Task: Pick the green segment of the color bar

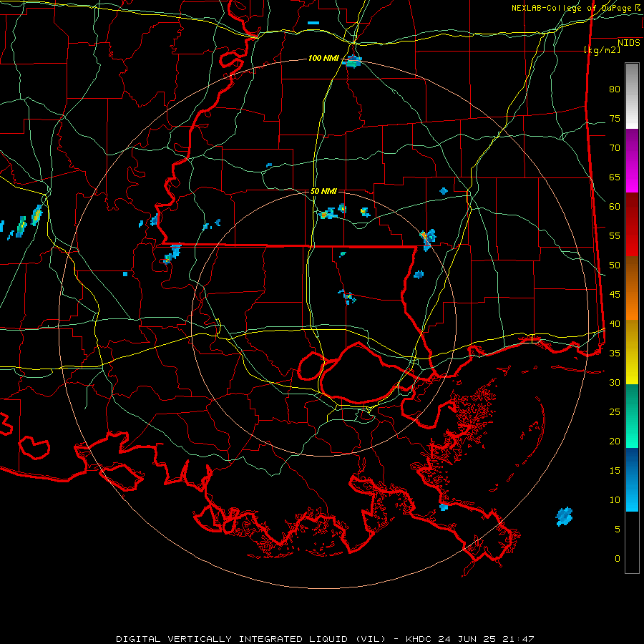Action: pos(632,416)
